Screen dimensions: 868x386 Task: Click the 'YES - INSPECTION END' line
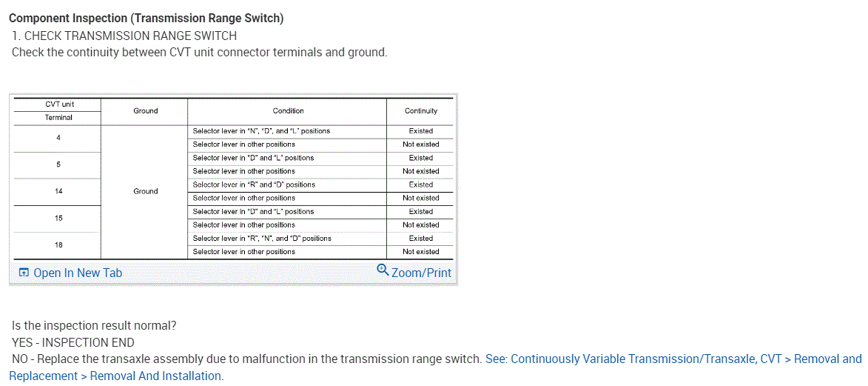[73, 342]
